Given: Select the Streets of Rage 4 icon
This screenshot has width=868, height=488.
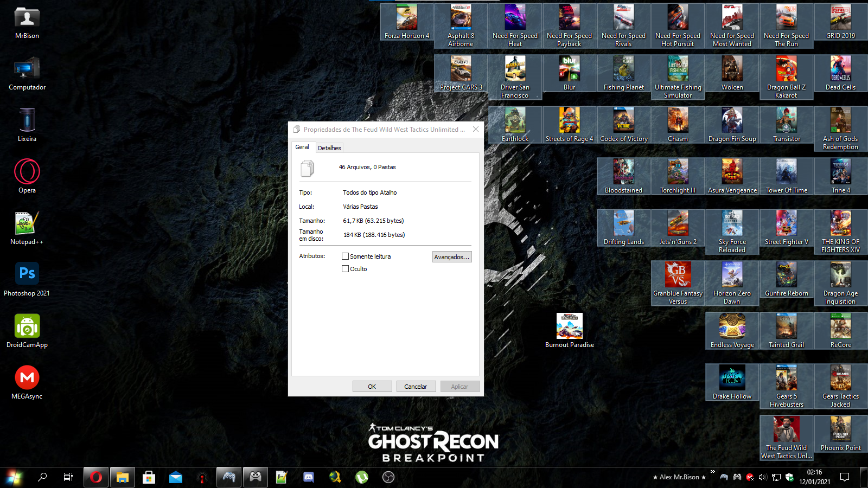Looking at the screenshot, I should [x=569, y=125].
